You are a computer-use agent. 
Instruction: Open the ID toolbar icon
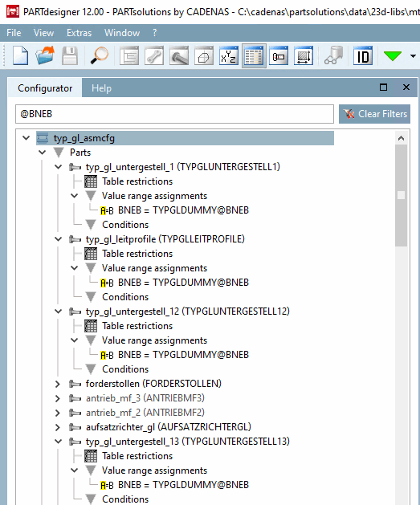(363, 56)
